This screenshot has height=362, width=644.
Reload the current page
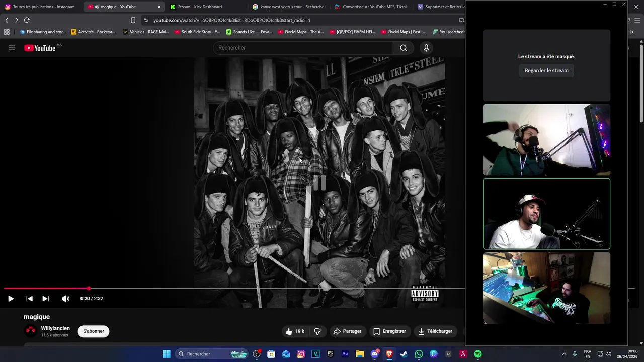(x=27, y=20)
